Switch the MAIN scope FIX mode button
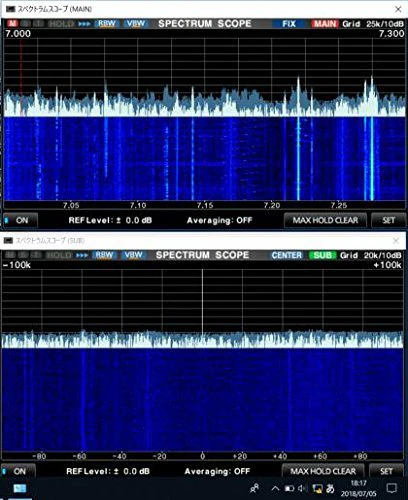Image resolution: width=408 pixels, height=500 pixels. (x=289, y=24)
